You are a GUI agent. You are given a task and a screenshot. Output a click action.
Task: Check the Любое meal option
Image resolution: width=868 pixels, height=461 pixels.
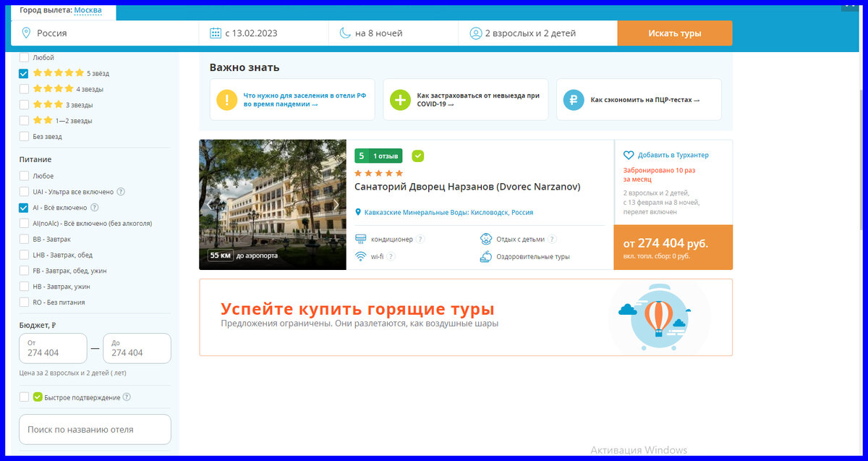(x=24, y=176)
